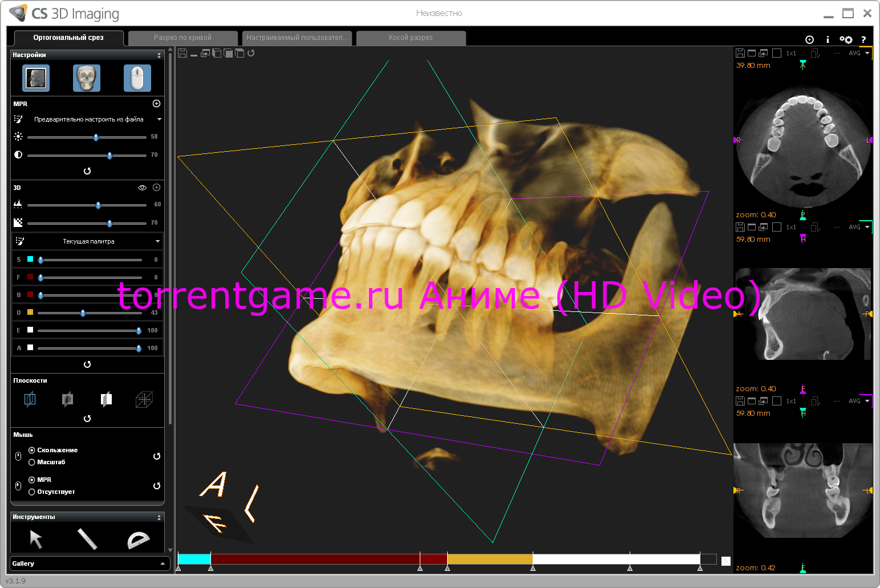The image size is (880, 588).
Task: Click the 3D bounding box planes icon
Action: pyautogui.click(x=144, y=399)
